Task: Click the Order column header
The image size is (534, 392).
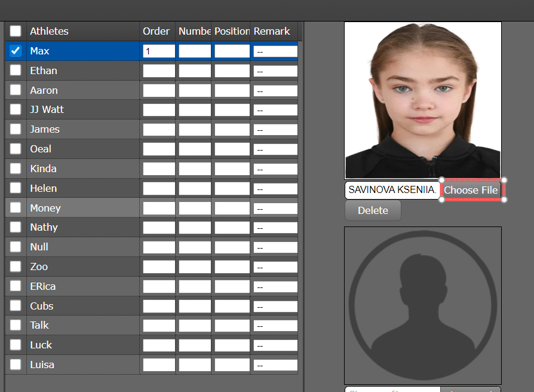Action: click(x=156, y=31)
